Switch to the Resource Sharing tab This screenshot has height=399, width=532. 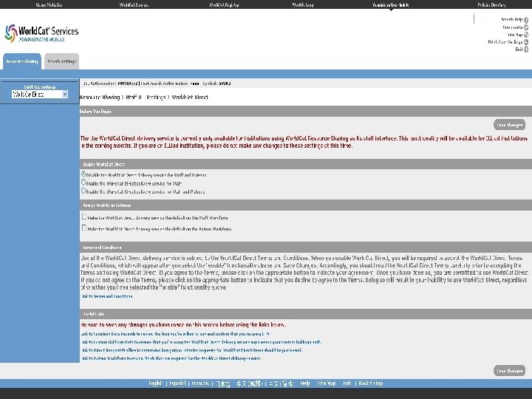coord(22,61)
